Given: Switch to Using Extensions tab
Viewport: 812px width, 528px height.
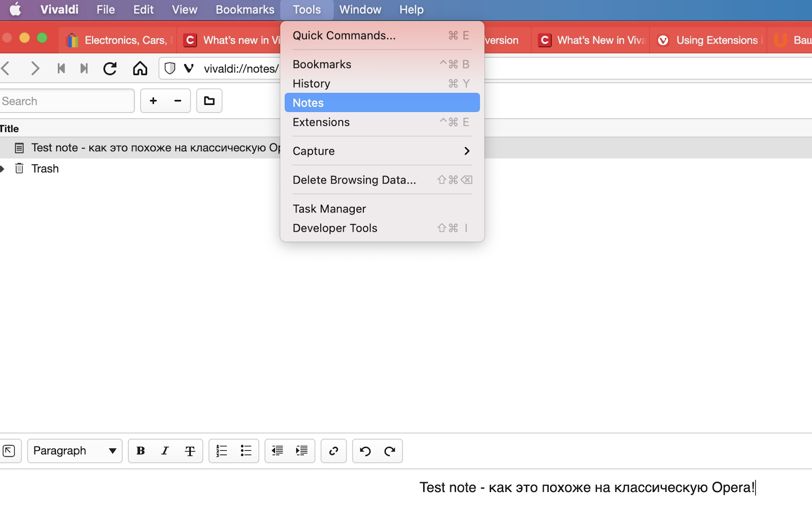Looking at the screenshot, I should 709,40.
